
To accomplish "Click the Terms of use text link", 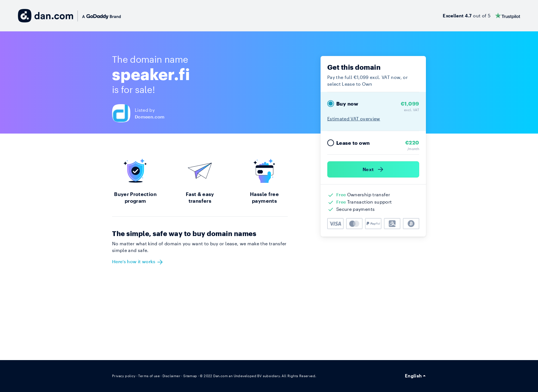I will 149,376.
